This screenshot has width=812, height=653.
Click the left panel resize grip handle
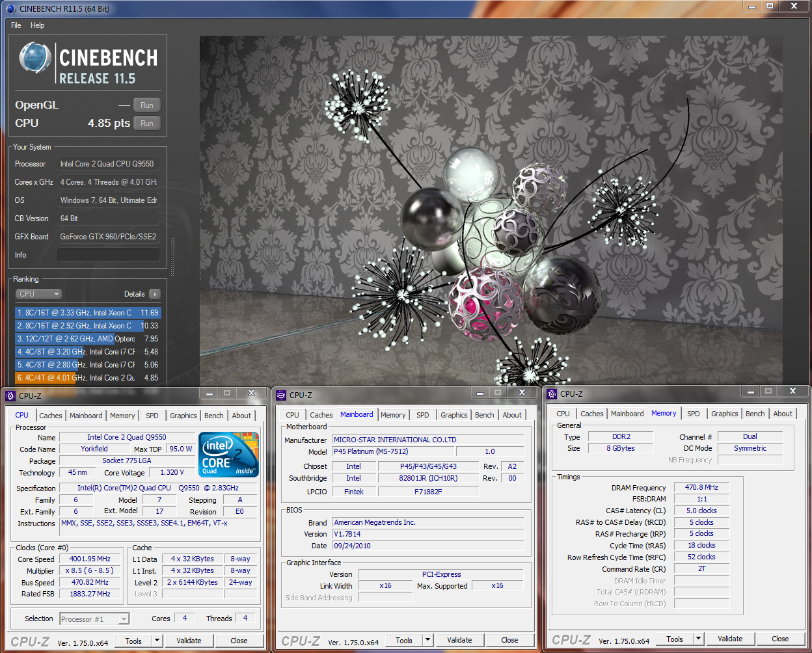172,255
